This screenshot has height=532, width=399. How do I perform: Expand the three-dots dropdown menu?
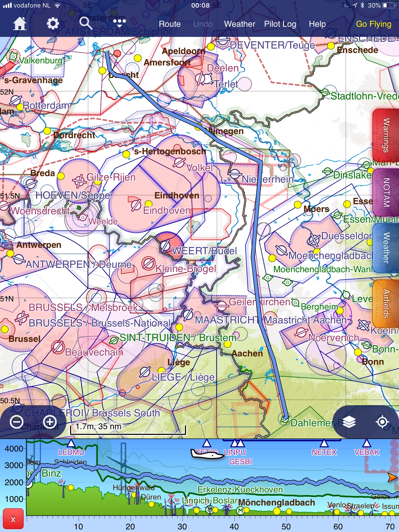(119, 23)
